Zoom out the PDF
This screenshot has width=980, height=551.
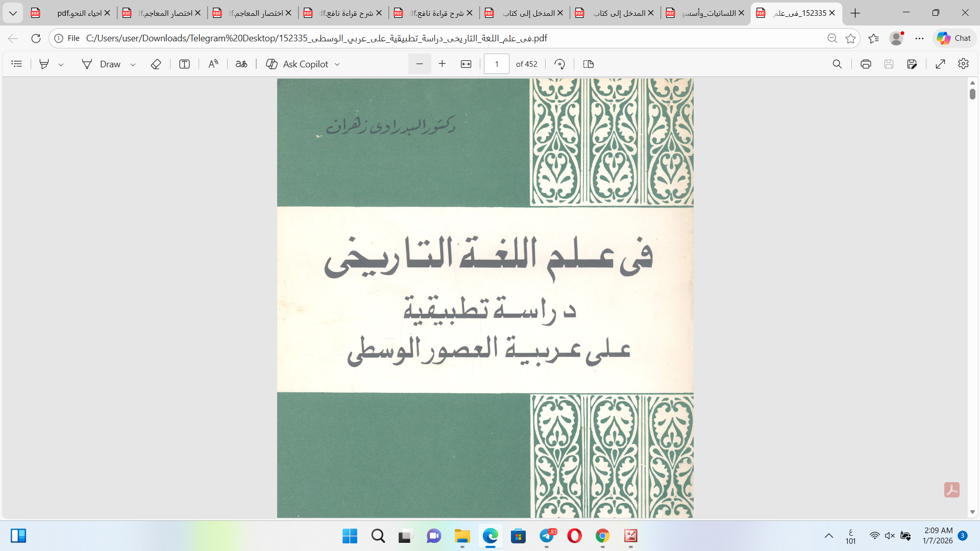(x=420, y=64)
